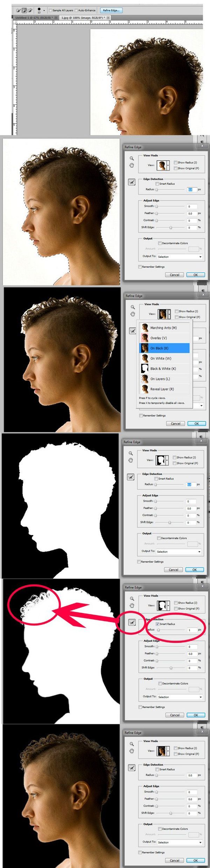
Task: Switch to the Untitled-1 @ 67% document tab
Action: coord(34,17)
